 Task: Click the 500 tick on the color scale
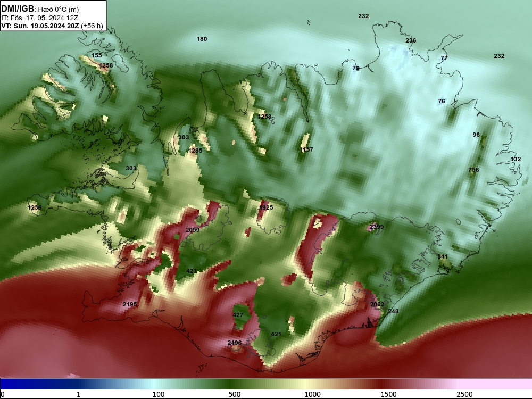(x=235, y=394)
